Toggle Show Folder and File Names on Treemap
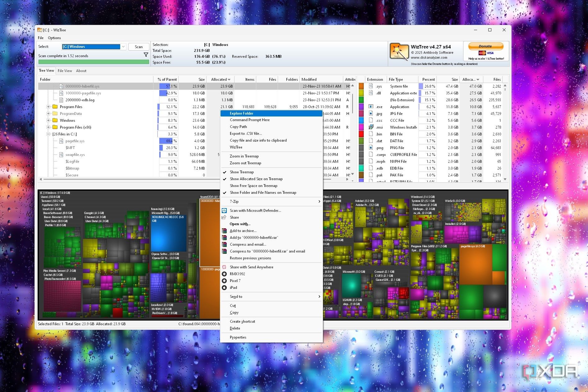The height and width of the screenshot is (392, 588). (x=263, y=193)
